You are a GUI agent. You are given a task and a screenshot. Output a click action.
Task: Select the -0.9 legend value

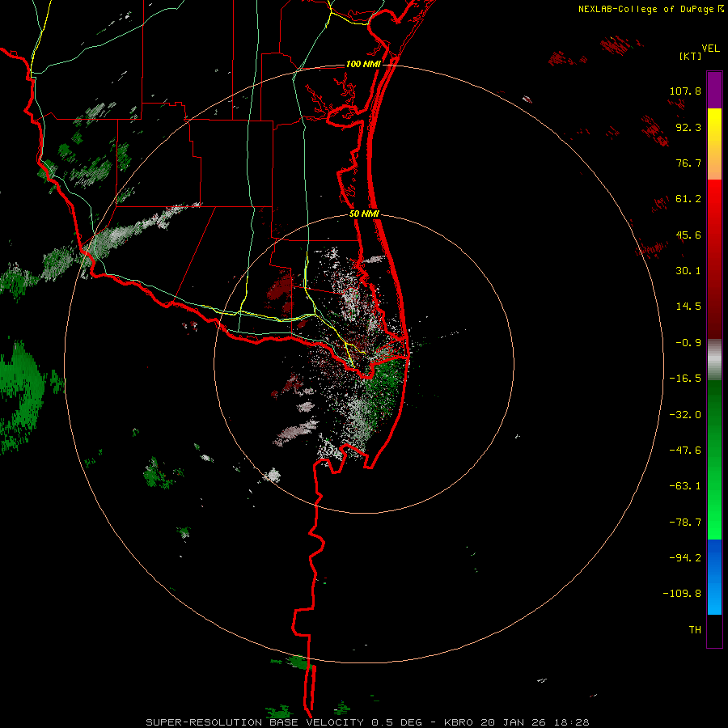(688, 343)
